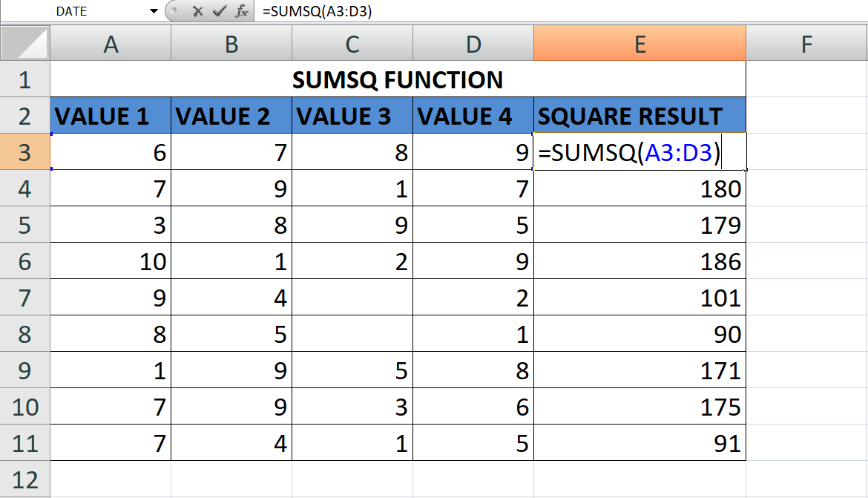Select row 12 header
This screenshot has width=868, height=498.
(25, 479)
